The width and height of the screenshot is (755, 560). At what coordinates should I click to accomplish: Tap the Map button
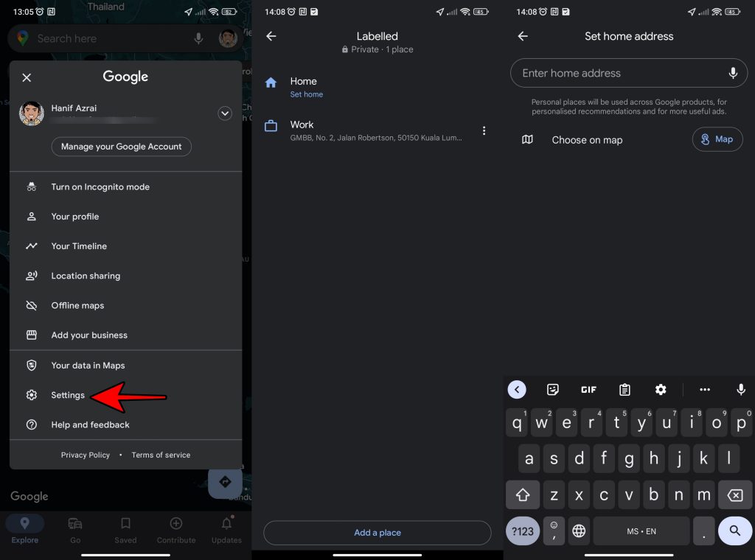717,139
